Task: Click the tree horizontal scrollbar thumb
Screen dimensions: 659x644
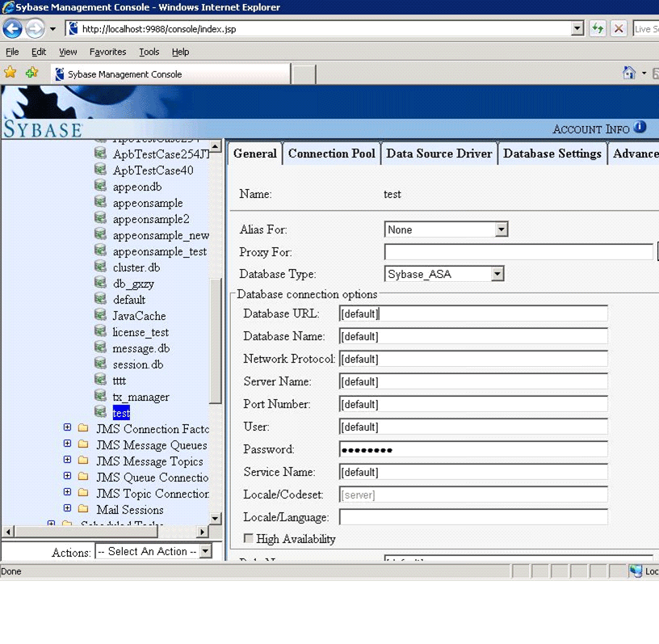Action: click(86, 532)
